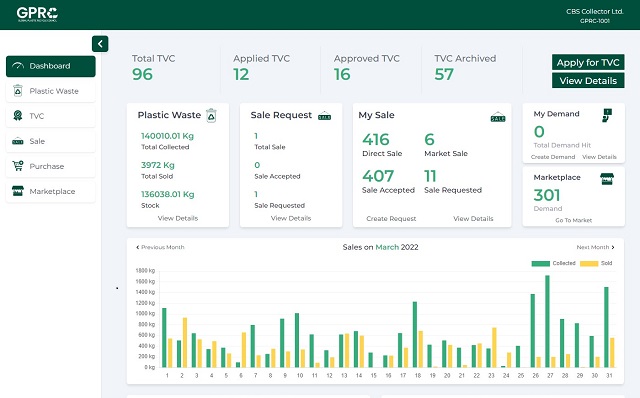Click the 11 Sale Requested figure
Image resolution: width=640 pixels, height=398 pixels.
click(x=430, y=176)
